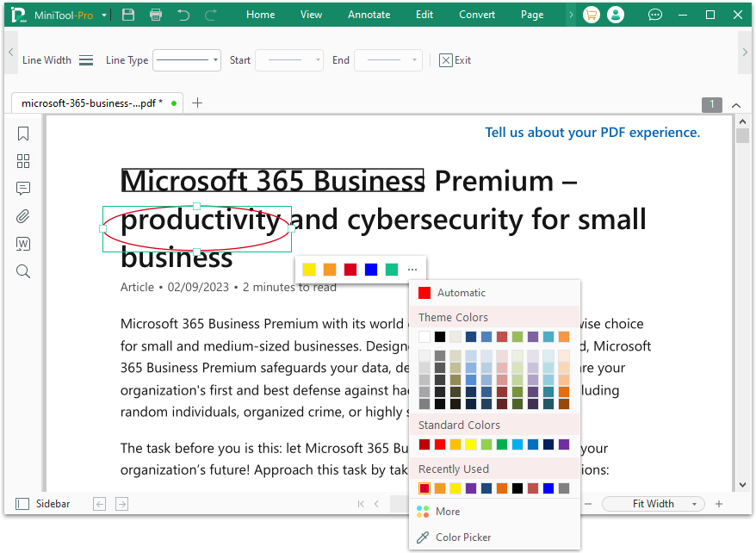The width and height of the screenshot is (756, 553).
Task: Pick blue swatch in quick color bar
Action: click(371, 270)
